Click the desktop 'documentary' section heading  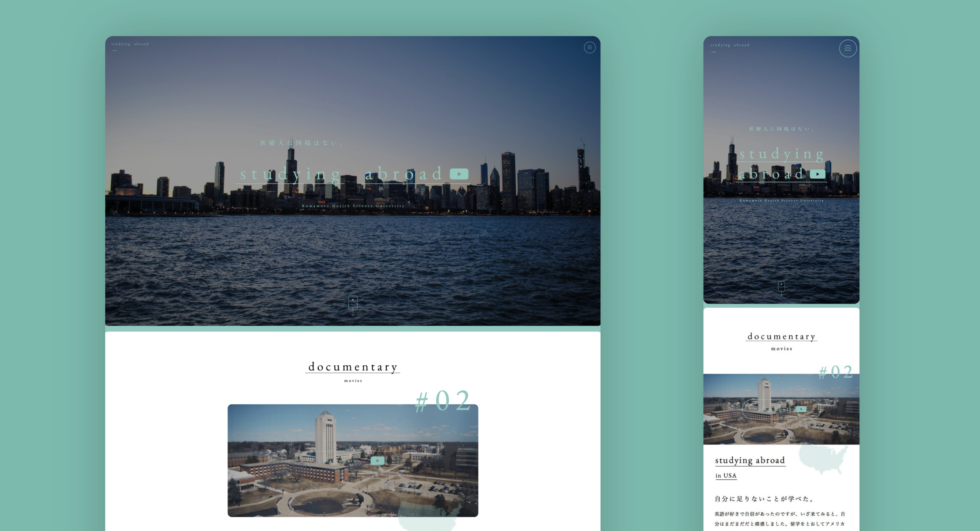click(353, 367)
